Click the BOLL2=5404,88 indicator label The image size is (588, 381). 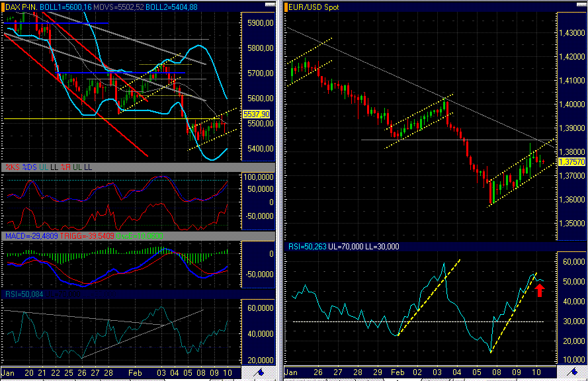tap(171, 7)
